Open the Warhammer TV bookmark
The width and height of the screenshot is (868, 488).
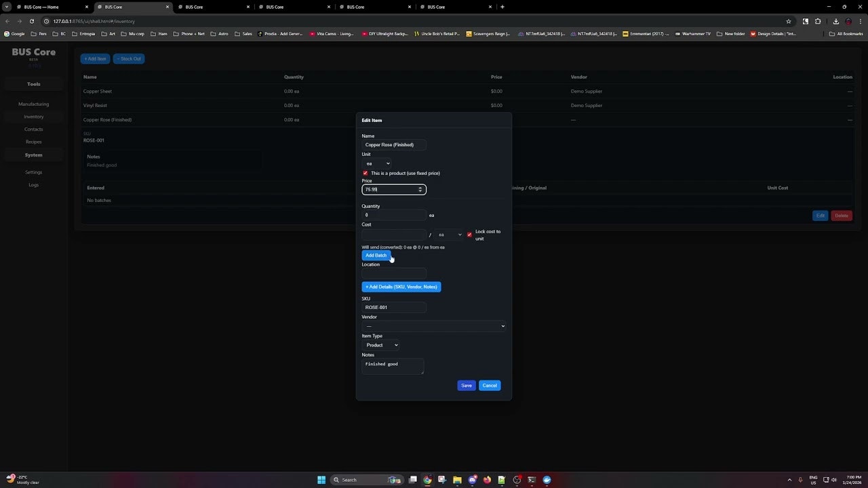point(693,34)
